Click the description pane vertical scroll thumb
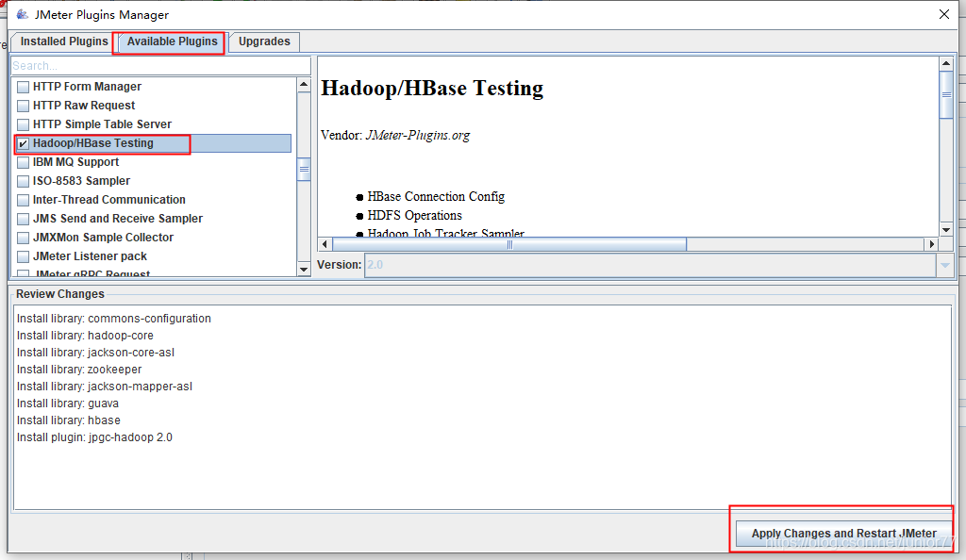Screen dimensions: 966x560 [x=946, y=95]
